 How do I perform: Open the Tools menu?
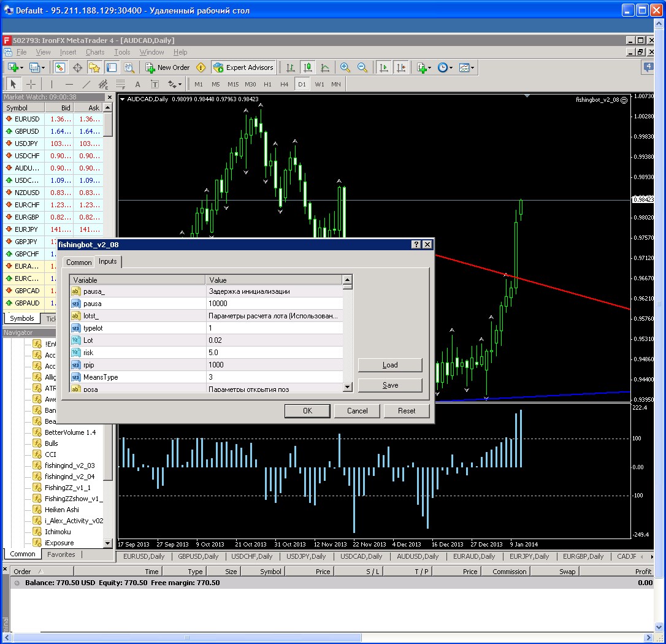click(122, 52)
